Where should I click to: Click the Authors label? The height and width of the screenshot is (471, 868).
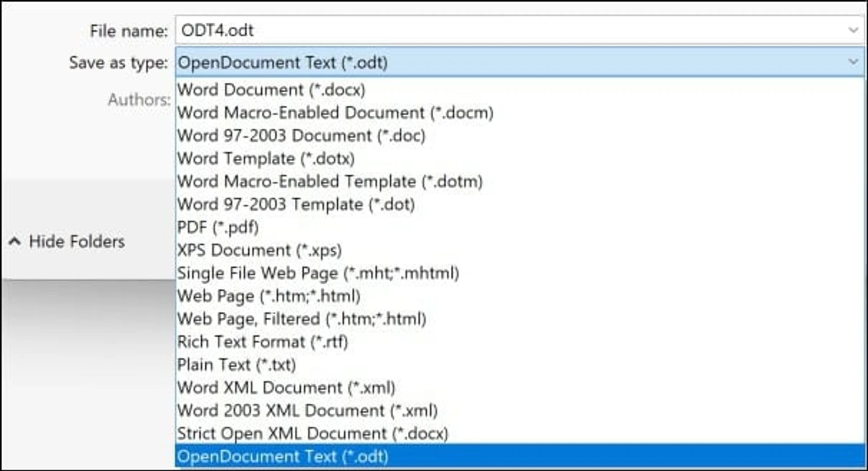[x=139, y=99]
